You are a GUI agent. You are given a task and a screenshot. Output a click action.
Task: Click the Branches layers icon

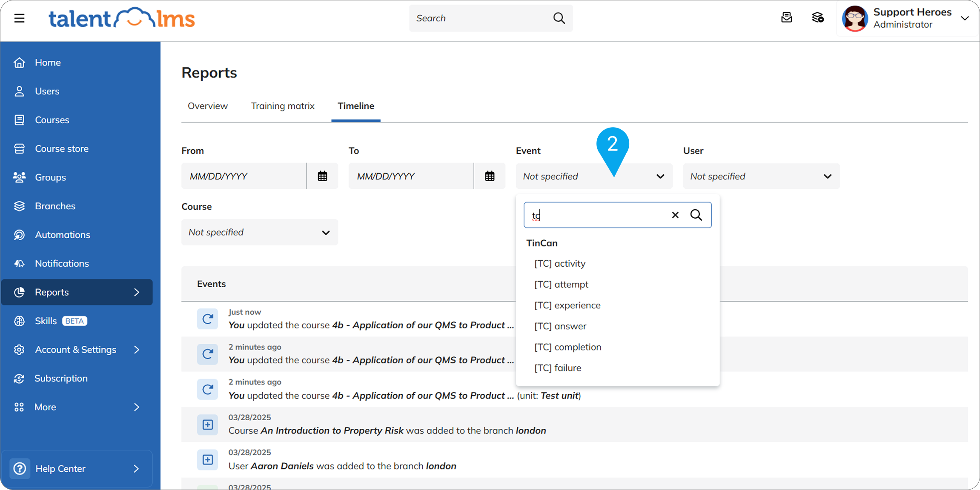pyautogui.click(x=19, y=206)
